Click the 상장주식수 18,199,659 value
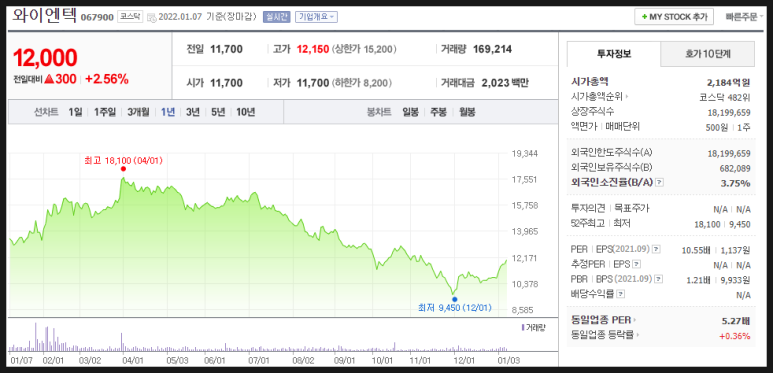 pyautogui.click(x=729, y=112)
